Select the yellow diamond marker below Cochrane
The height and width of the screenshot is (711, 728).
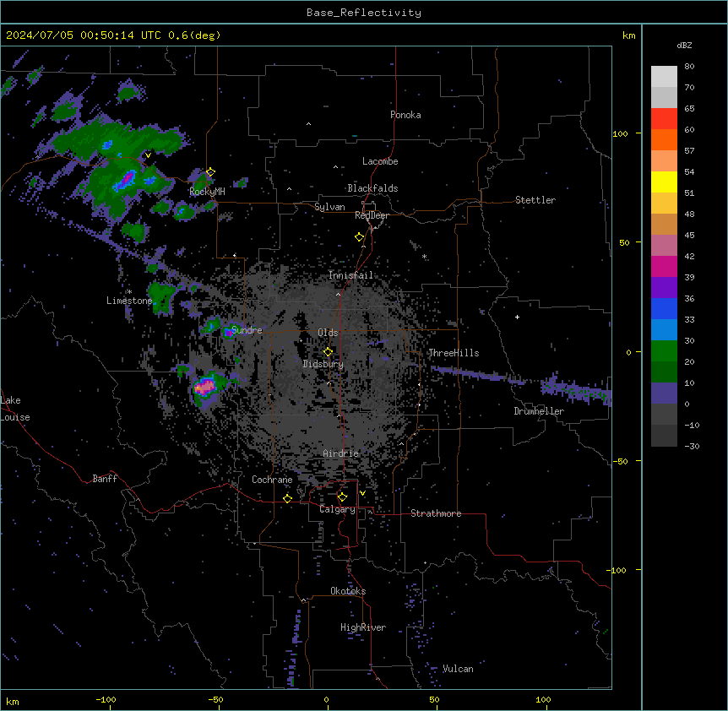[287, 498]
